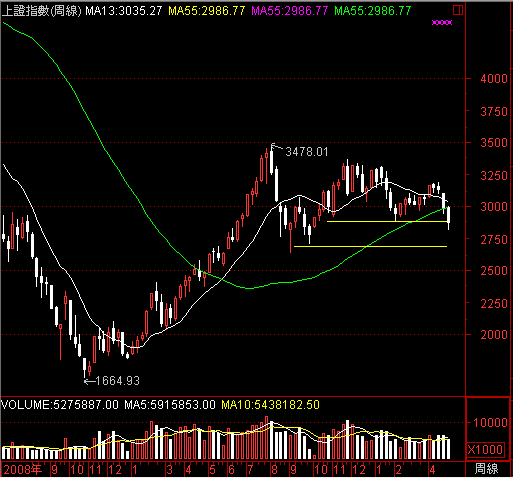Click the 3500 price axis label
Screen dimensions: 513x479
point(494,143)
